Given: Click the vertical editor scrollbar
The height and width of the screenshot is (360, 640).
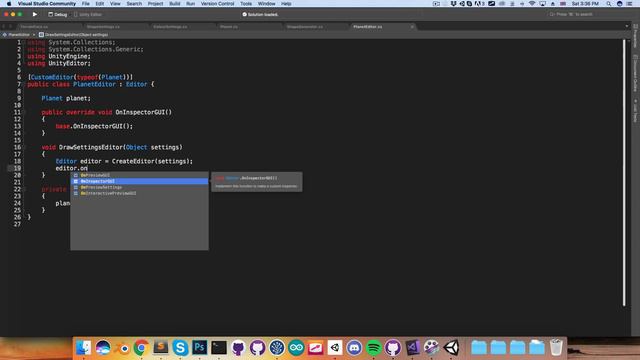Looking at the screenshot, I should tap(624, 172).
